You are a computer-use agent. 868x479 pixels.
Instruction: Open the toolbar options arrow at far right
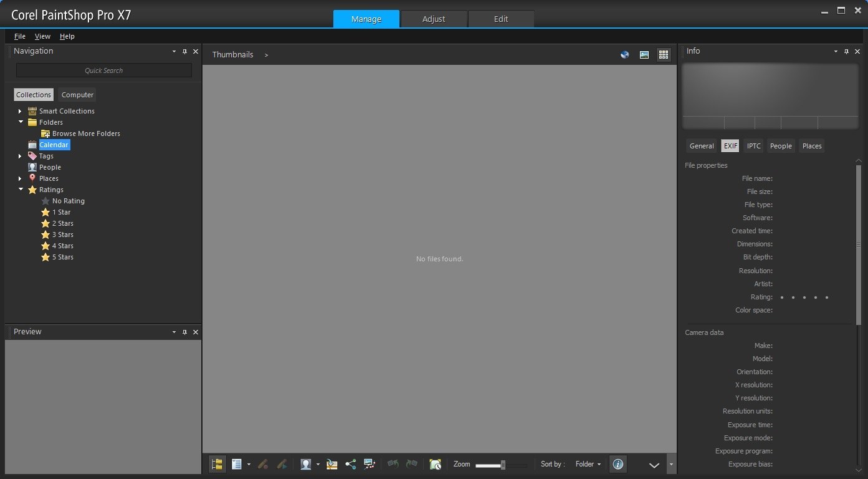coord(671,465)
